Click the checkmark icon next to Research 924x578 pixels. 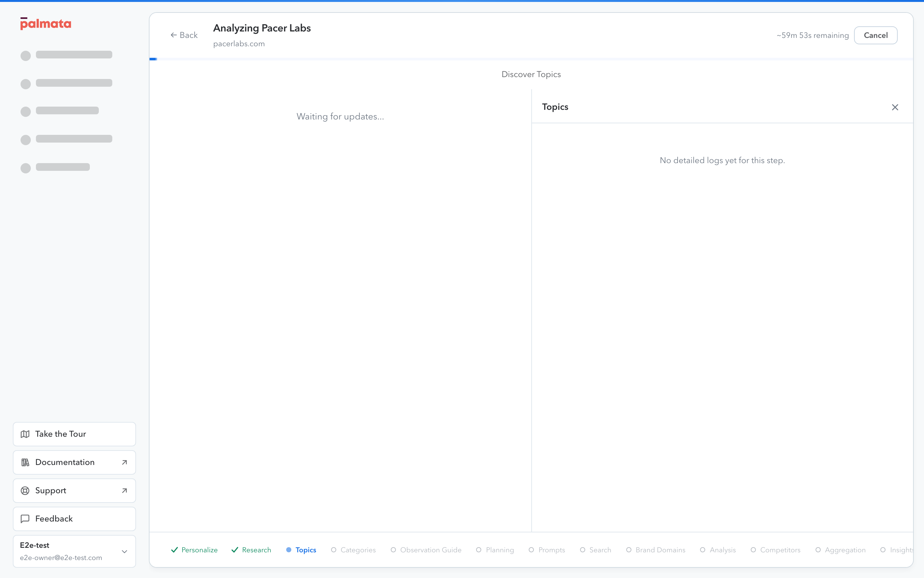pos(235,550)
